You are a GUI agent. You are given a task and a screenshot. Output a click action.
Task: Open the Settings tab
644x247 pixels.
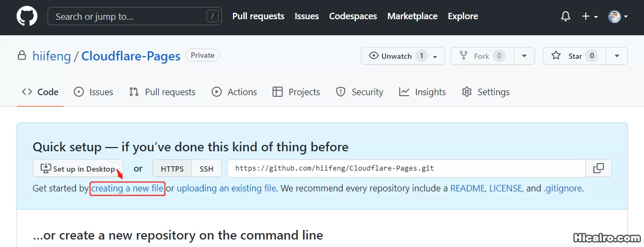click(x=485, y=92)
